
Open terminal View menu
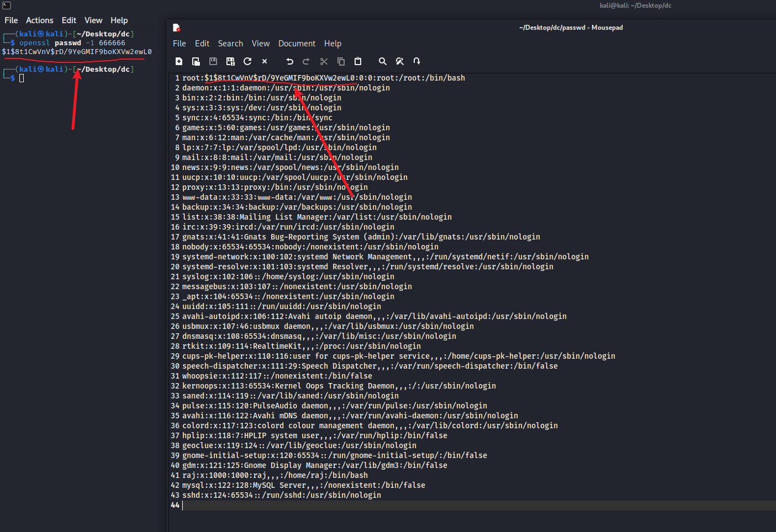93,20
